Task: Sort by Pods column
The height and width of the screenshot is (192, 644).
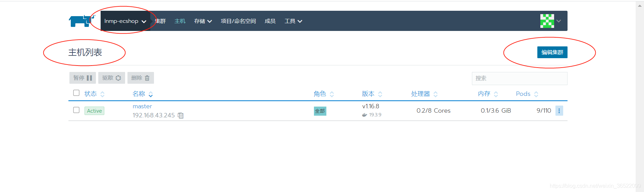Action: click(x=527, y=94)
